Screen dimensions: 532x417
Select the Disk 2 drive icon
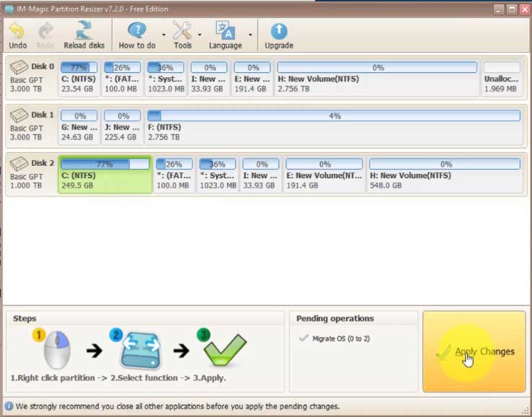point(19,164)
